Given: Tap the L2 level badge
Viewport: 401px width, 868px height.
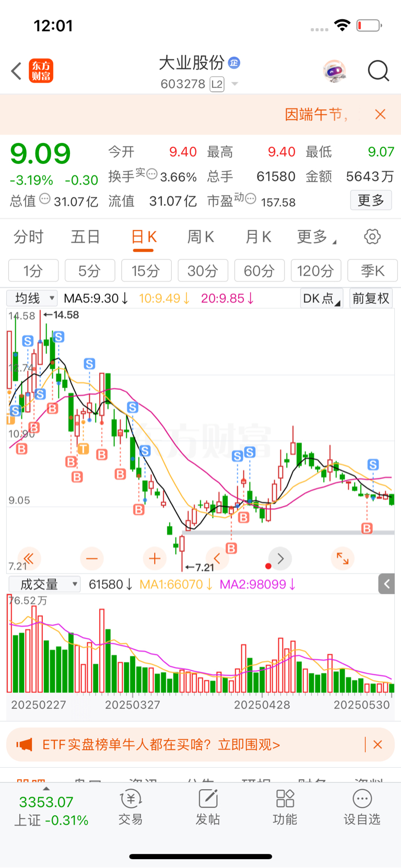Looking at the screenshot, I should click(x=217, y=84).
